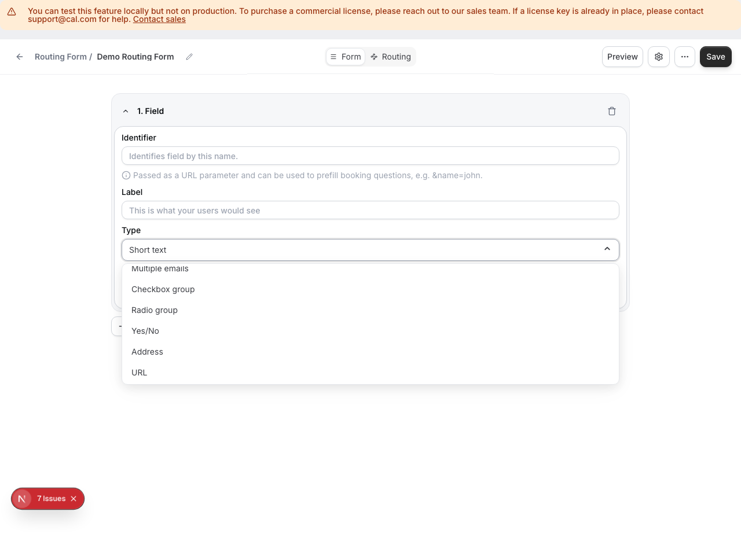Click the Save button
The width and height of the screenshot is (741, 560).
[716, 57]
